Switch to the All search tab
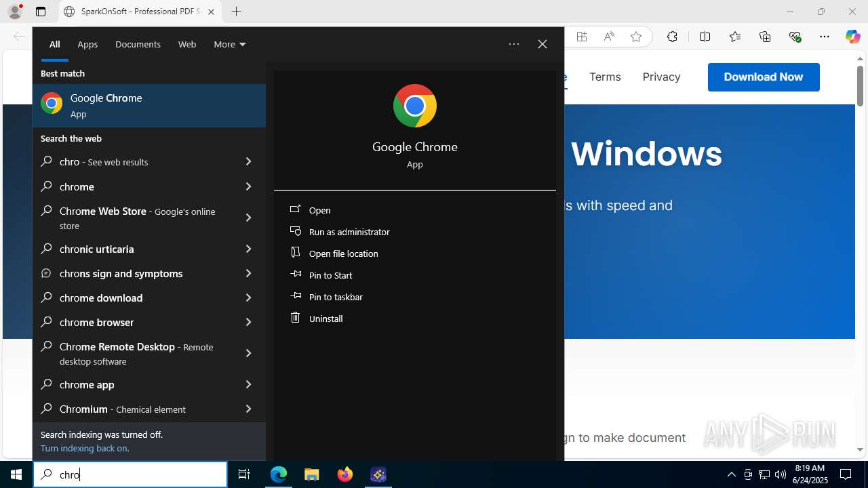 55,44
